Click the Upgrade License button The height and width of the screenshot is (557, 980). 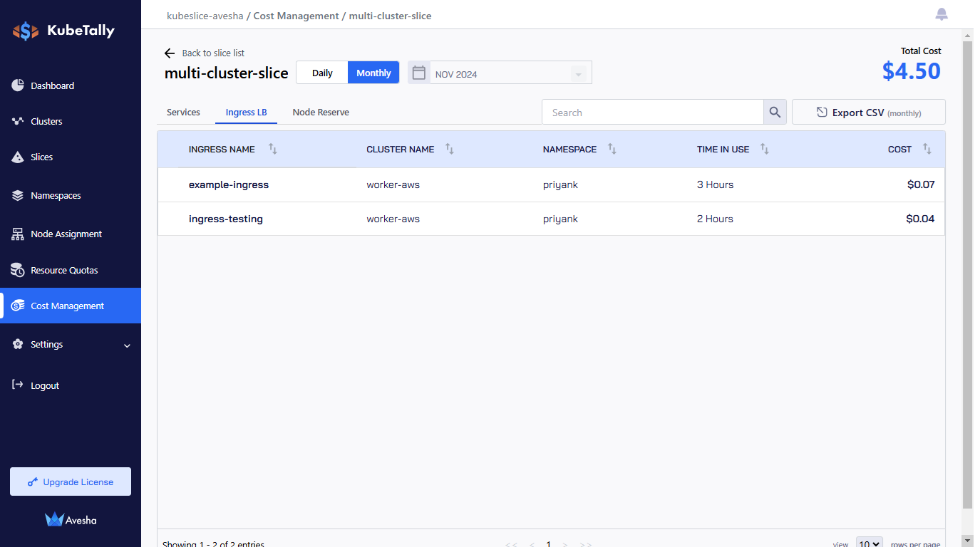71,481
